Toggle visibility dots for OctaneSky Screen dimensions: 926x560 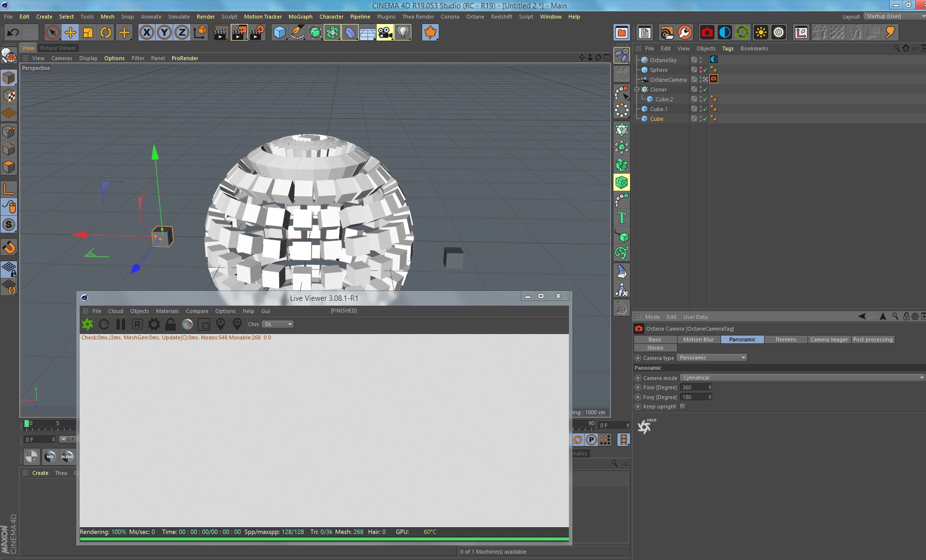coord(700,60)
